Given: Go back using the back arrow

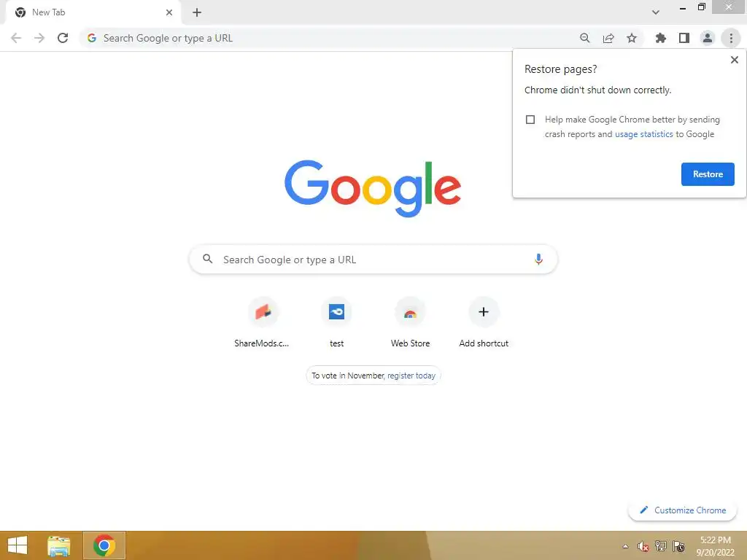Looking at the screenshot, I should coord(16,38).
